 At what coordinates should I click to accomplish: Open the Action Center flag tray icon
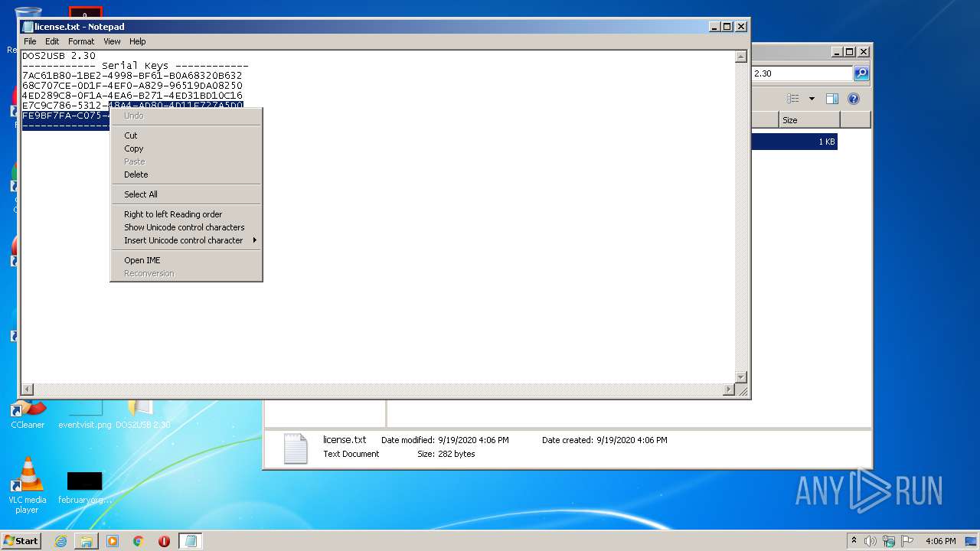[x=907, y=541]
